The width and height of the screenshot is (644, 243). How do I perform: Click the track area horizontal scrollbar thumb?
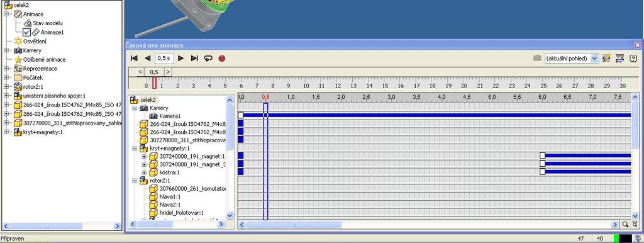294,225
